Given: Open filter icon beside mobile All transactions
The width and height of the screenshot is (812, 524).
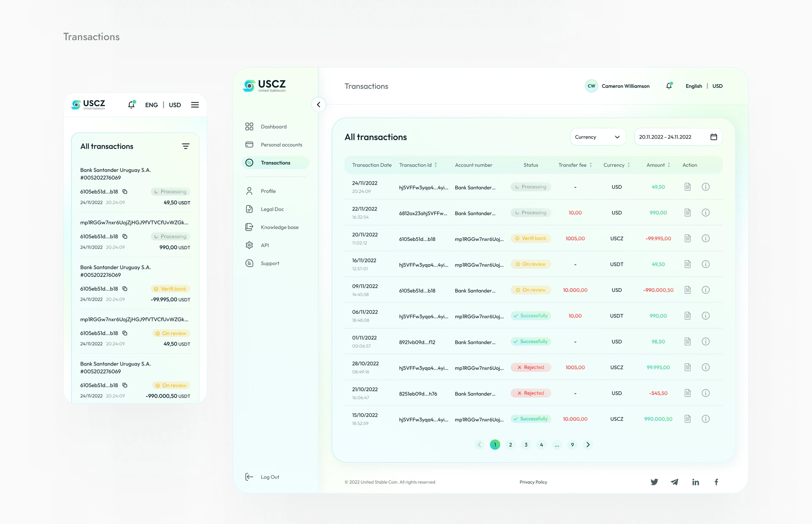Looking at the screenshot, I should pos(186,146).
